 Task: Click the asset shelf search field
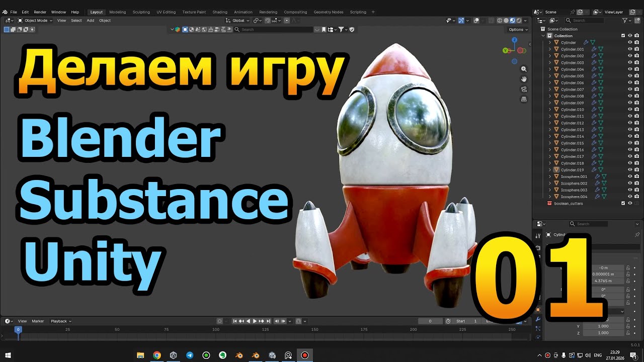(277, 30)
